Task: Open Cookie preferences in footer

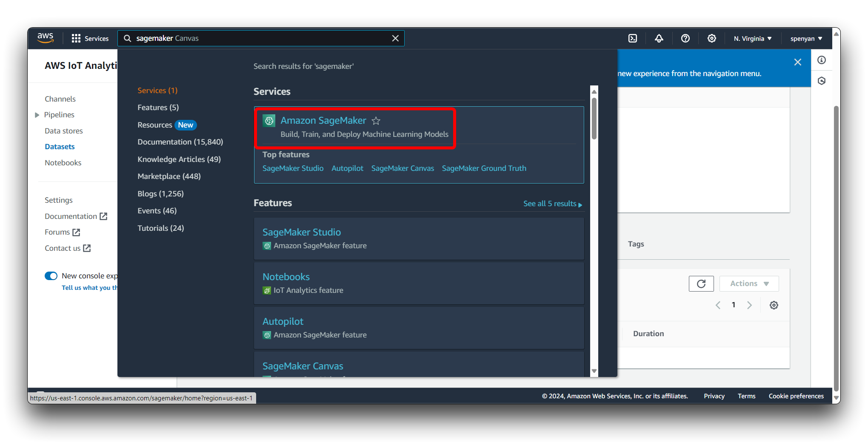Action: tap(796, 396)
